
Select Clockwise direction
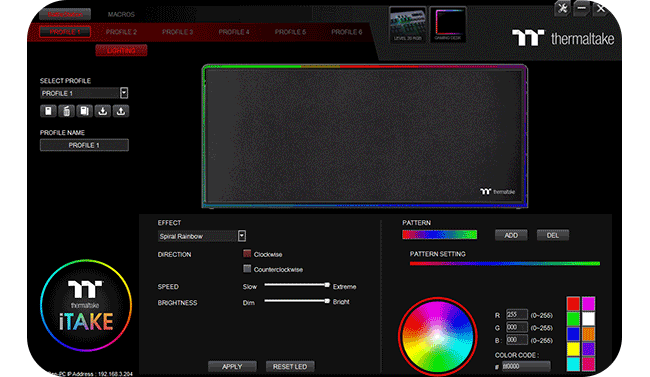247,254
